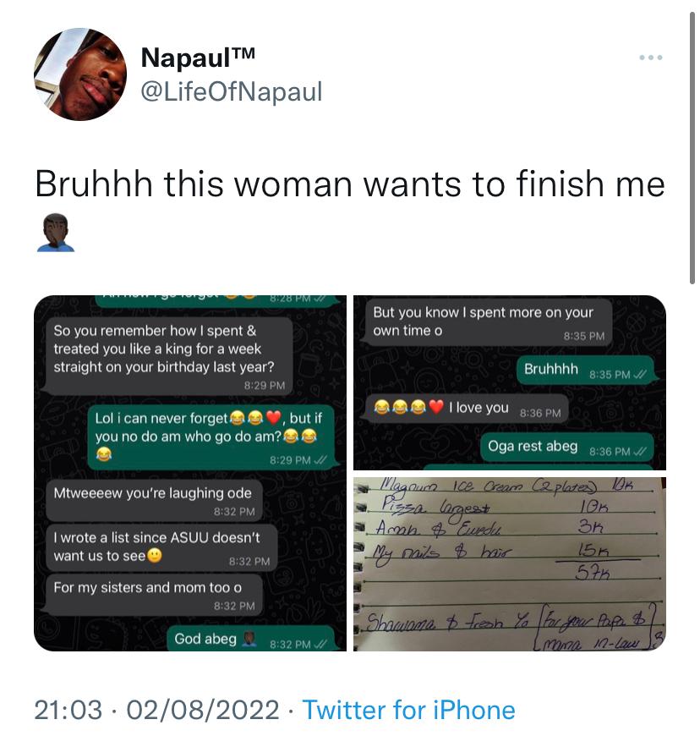
Task: Click the red heart emoji before 'I love you'
Action: [436, 407]
